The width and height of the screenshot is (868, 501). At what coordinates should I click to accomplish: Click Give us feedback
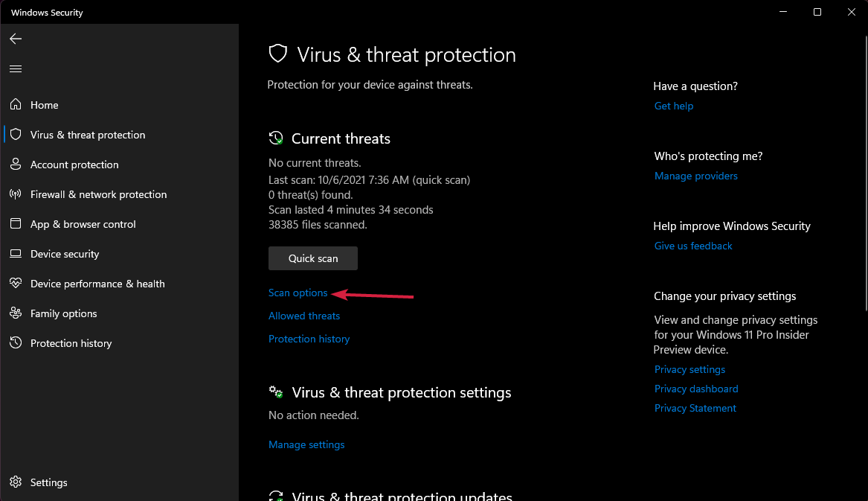tap(692, 246)
